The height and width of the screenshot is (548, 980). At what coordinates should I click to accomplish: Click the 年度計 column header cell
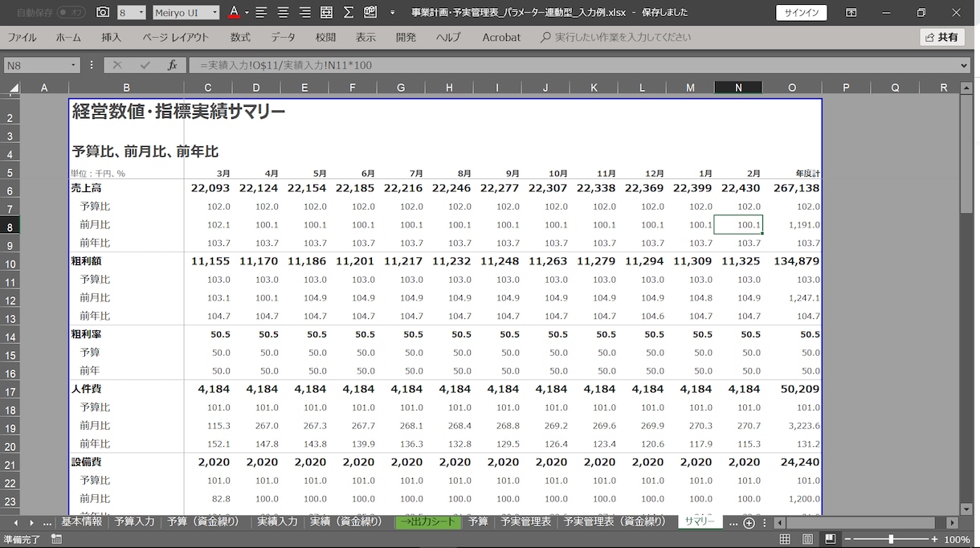792,173
